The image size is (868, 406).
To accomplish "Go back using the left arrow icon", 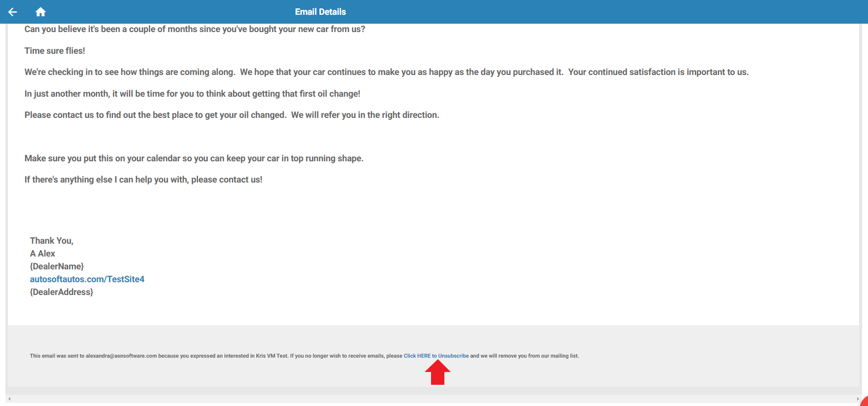I will (x=13, y=12).
